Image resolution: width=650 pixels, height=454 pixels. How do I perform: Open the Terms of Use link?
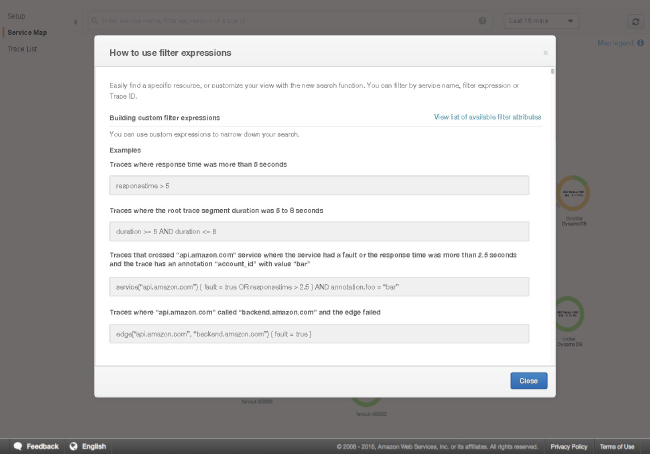click(x=616, y=446)
